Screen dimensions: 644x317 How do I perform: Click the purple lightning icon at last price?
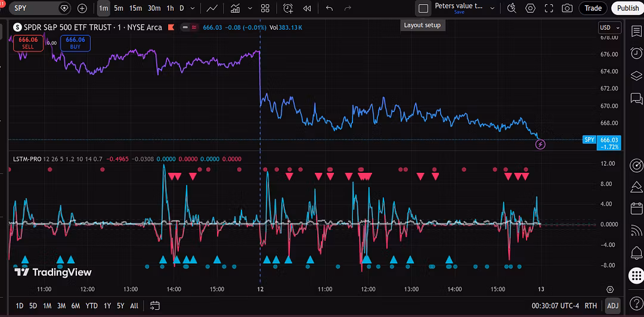click(540, 145)
